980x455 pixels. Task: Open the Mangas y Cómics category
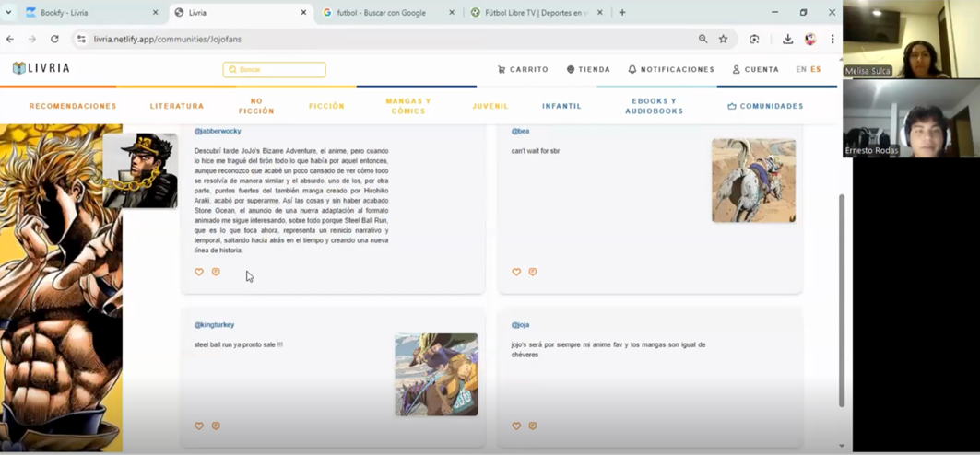point(408,106)
